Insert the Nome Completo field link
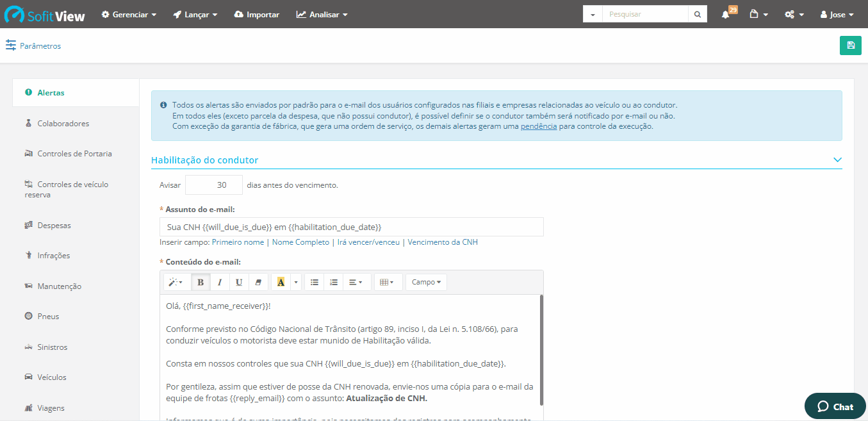868x421 pixels. (x=300, y=242)
